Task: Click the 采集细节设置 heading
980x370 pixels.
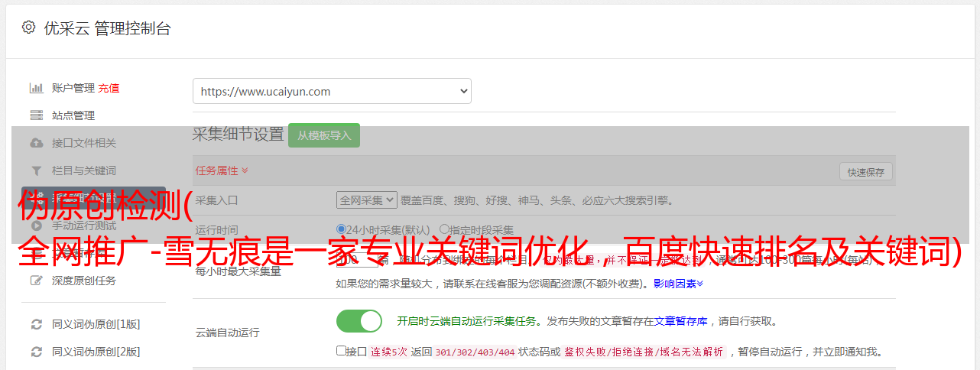Action: (238, 135)
